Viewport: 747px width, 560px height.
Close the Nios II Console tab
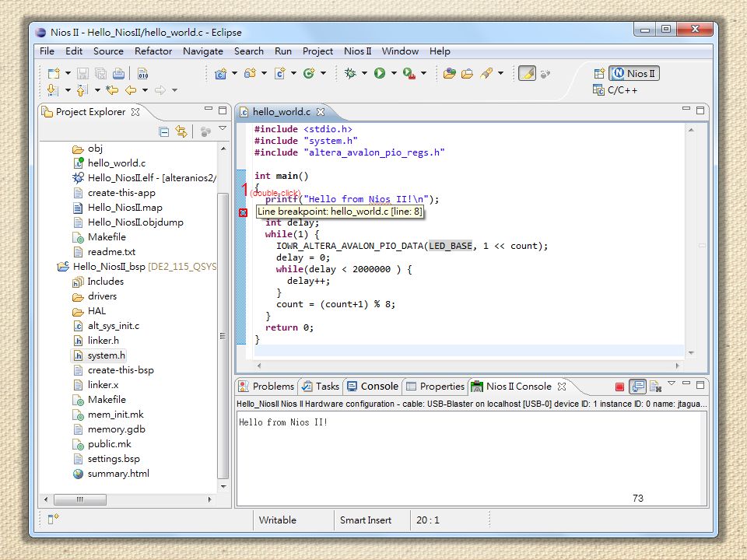point(562,387)
